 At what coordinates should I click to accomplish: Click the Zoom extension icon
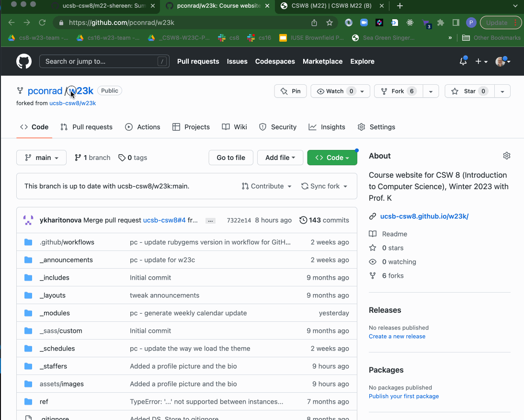pyautogui.click(x=364, y=23)
